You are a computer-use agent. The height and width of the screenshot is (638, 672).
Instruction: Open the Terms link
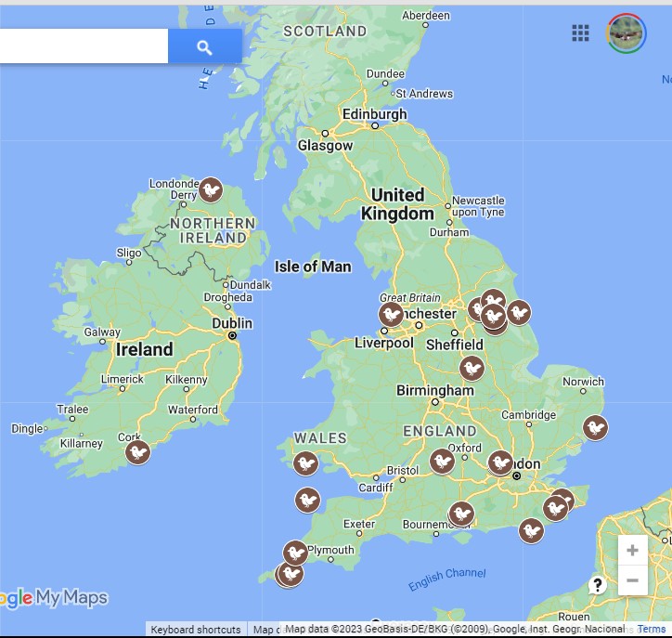[x=651, y=630]
